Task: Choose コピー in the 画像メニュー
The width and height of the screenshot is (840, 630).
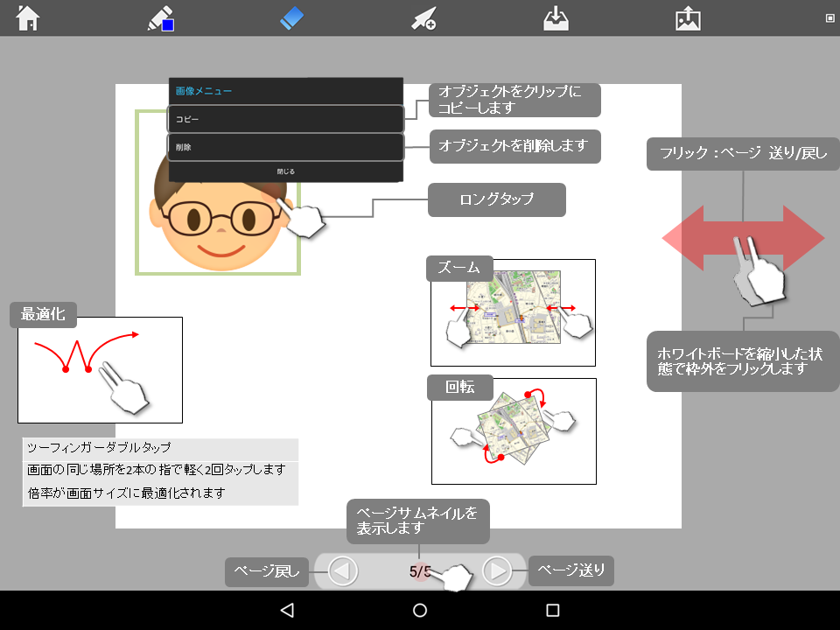Action: (x=286, y=118)
